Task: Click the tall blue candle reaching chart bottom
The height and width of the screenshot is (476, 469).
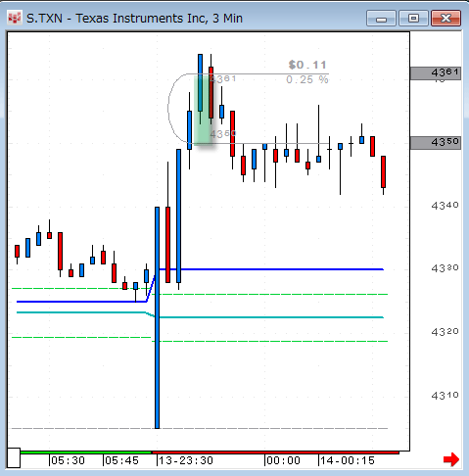Action: pos(157,317)
